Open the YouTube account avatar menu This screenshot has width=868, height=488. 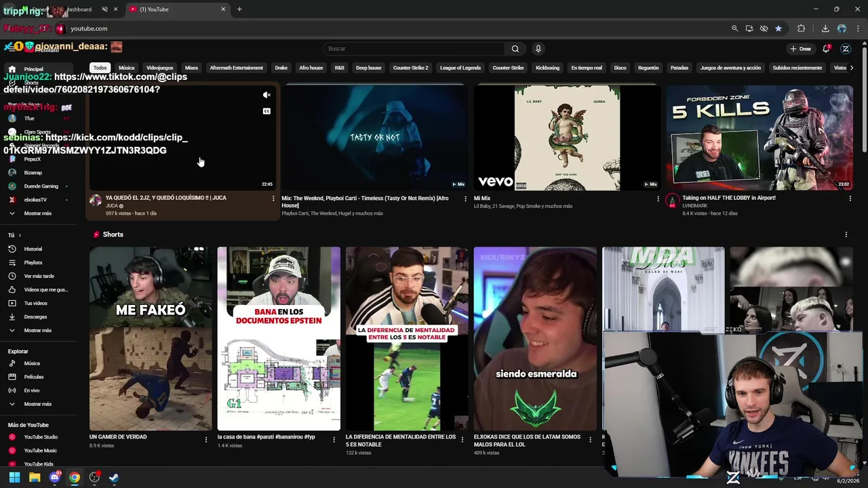coord(846,49)
